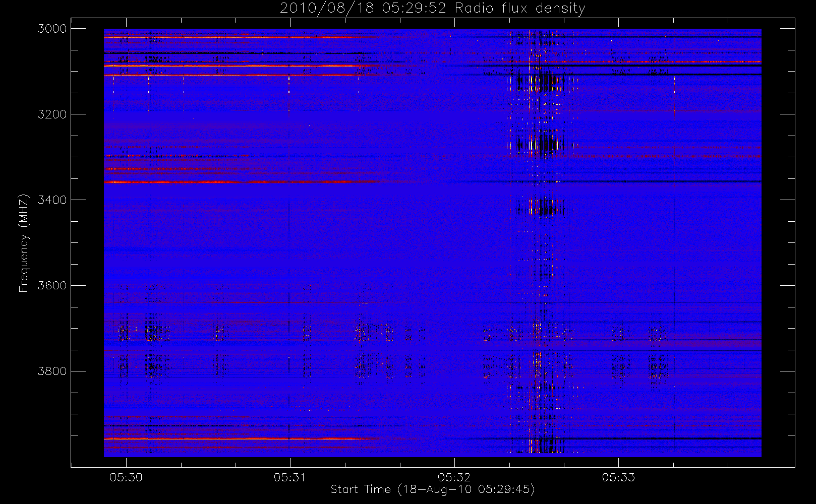Click the 05:32 time tick label

coord(454,477)
